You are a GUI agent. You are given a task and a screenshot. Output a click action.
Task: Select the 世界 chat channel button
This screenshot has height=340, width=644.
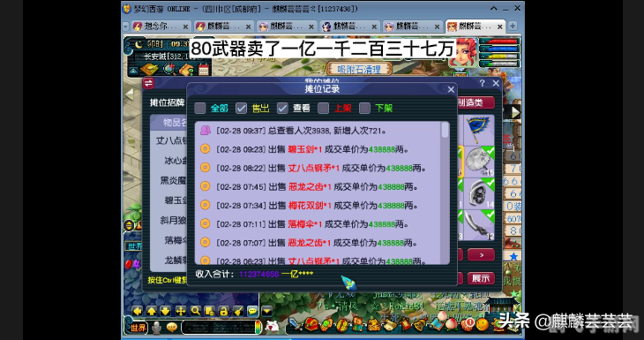tap(137, 328)
